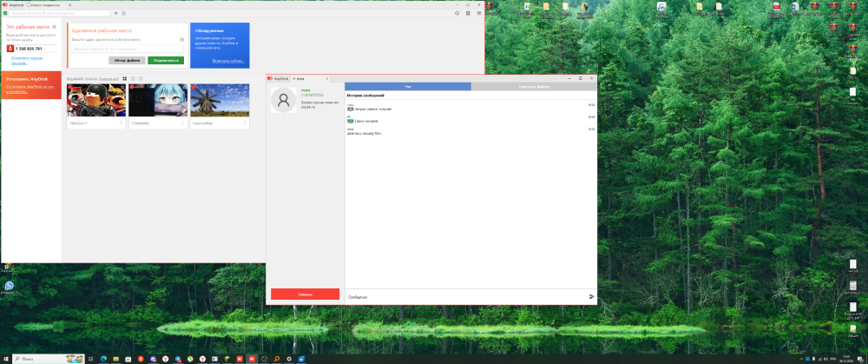Open Task View on the taskbar
Viewport: 868px width, 364px height.
click(89, 359)
